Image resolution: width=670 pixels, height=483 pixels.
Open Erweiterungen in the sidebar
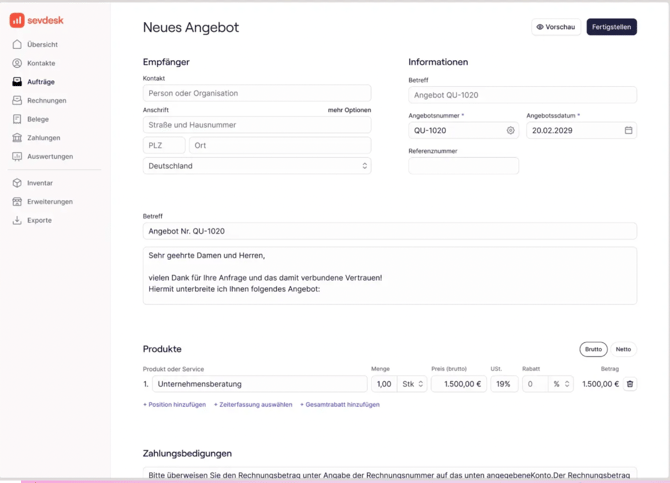pyautogui.click(x=49, y=202)
